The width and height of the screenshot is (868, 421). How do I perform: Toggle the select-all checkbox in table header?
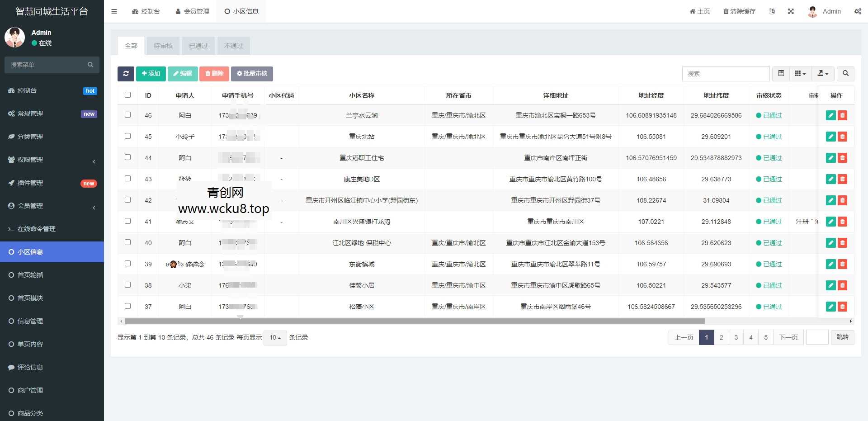click(127, 95)
